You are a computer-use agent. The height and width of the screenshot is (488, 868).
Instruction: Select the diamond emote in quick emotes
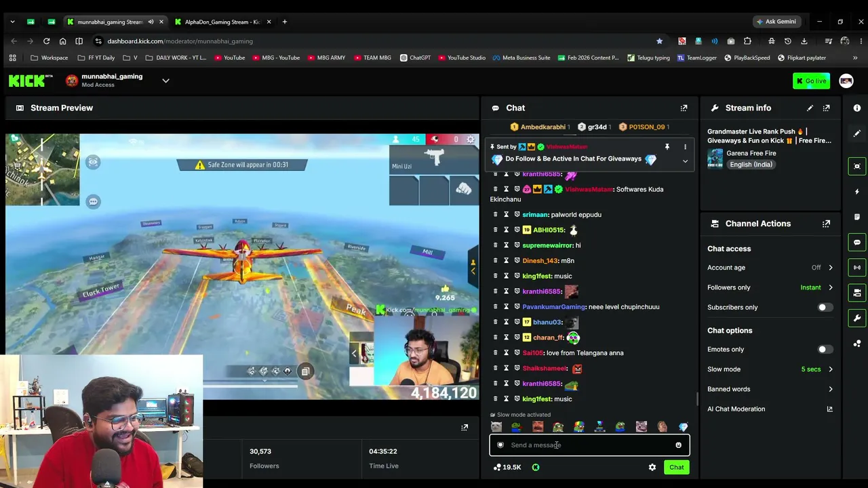[683, 427]
